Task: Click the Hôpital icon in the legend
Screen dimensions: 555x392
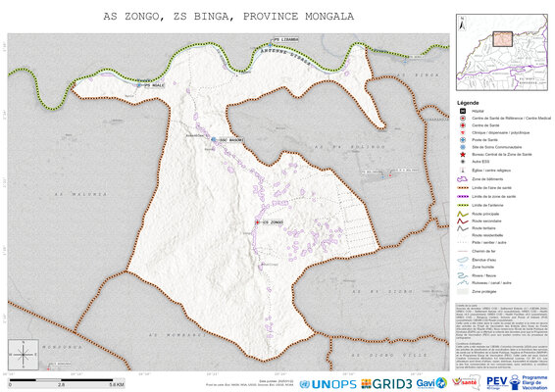Action: [x=463, y=111]
